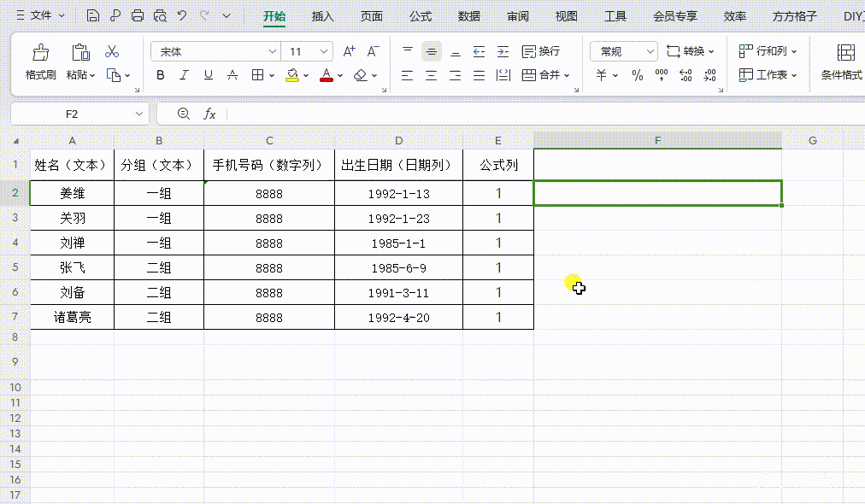Select column F header
This screenshot has height=504, width=865.
tap(657, 141)
